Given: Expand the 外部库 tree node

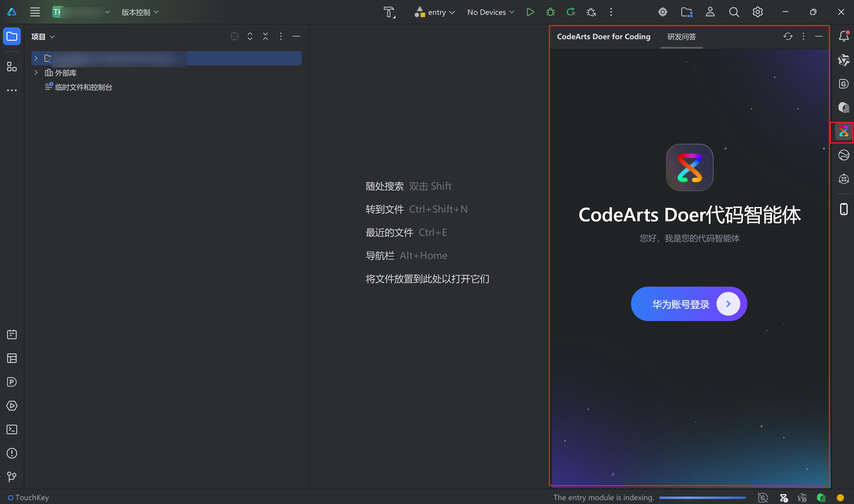Looking at the screenshot, I should (36, 73).
